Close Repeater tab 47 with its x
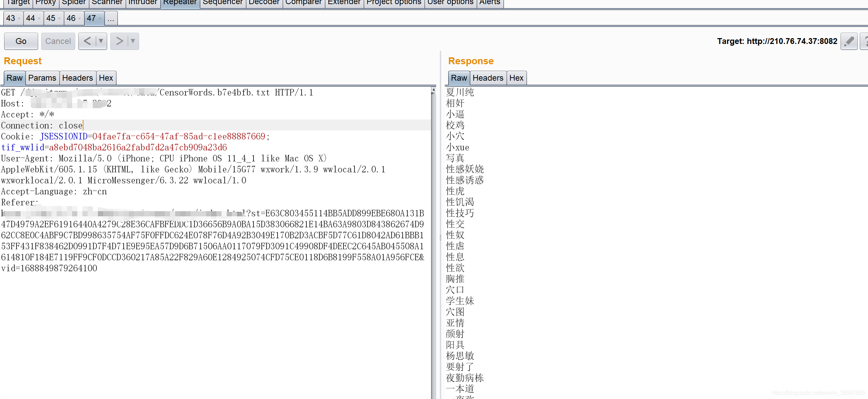The image size is (868, 399). (100, 19)
